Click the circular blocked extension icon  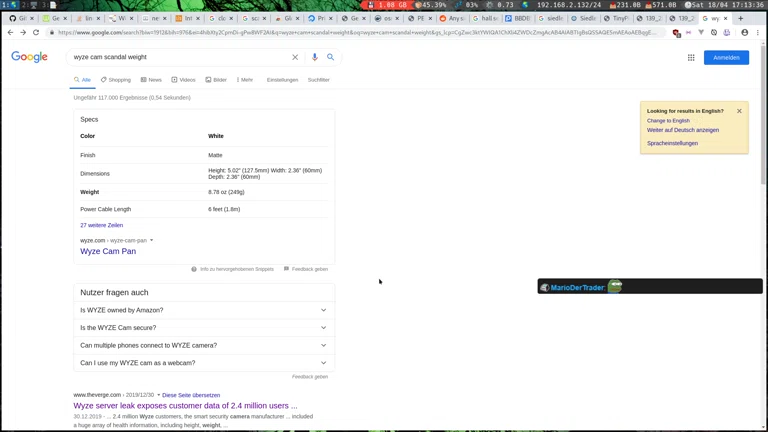coord(714,33)
